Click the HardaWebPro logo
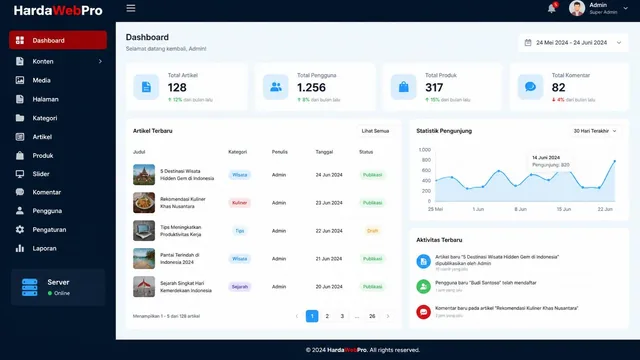The width and height of the screenshot is (640, 360). (x=58, y=10)
